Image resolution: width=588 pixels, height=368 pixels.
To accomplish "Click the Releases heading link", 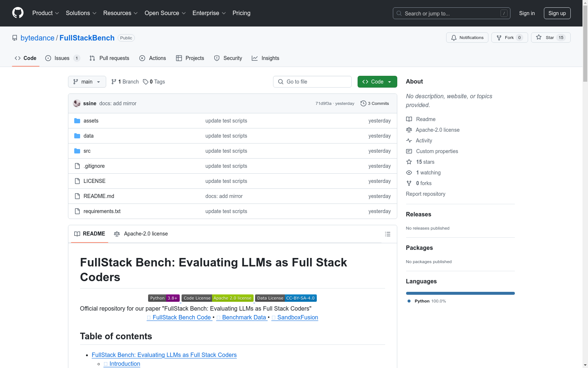I will pyautogui.click(x=419, y=214).
